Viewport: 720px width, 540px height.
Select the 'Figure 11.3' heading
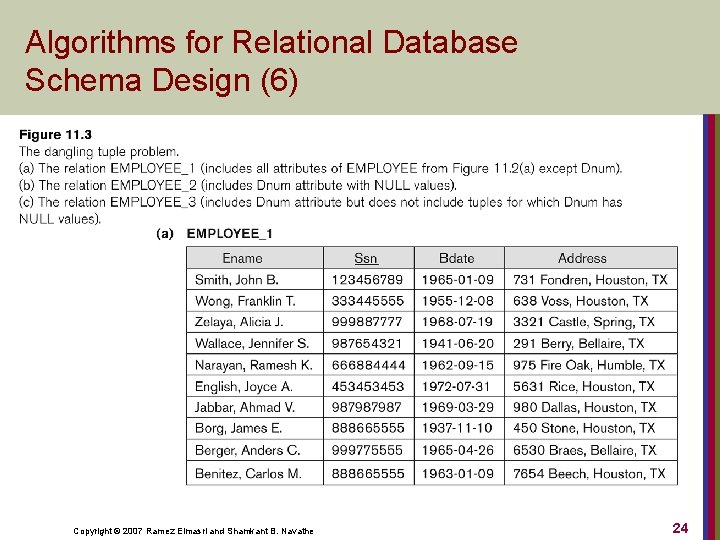pyautogui.click(x=55, y=135)
